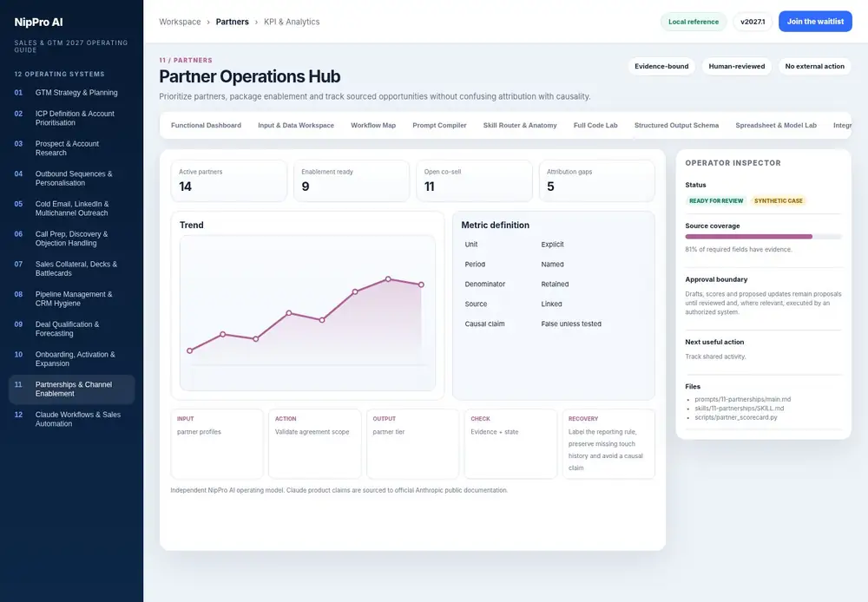Open prompts/11-partnerships/main.md file
868x602 pixels.
pyautogui.click(x=742, y=399)
